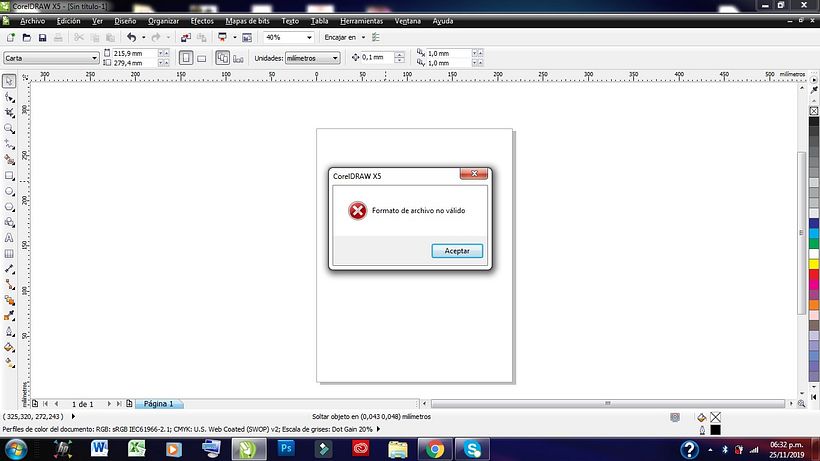
Task: Select the Freehand tool
Action: (x=9, y=144)
